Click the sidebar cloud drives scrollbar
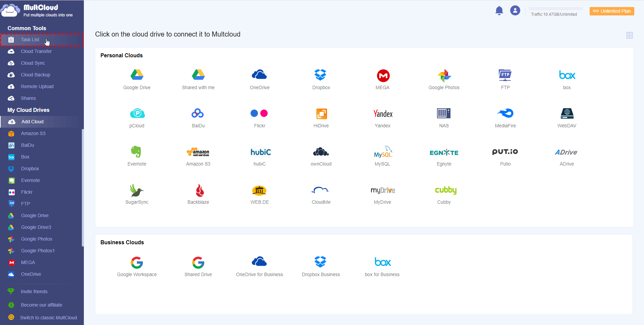 (x=83, y=188)
